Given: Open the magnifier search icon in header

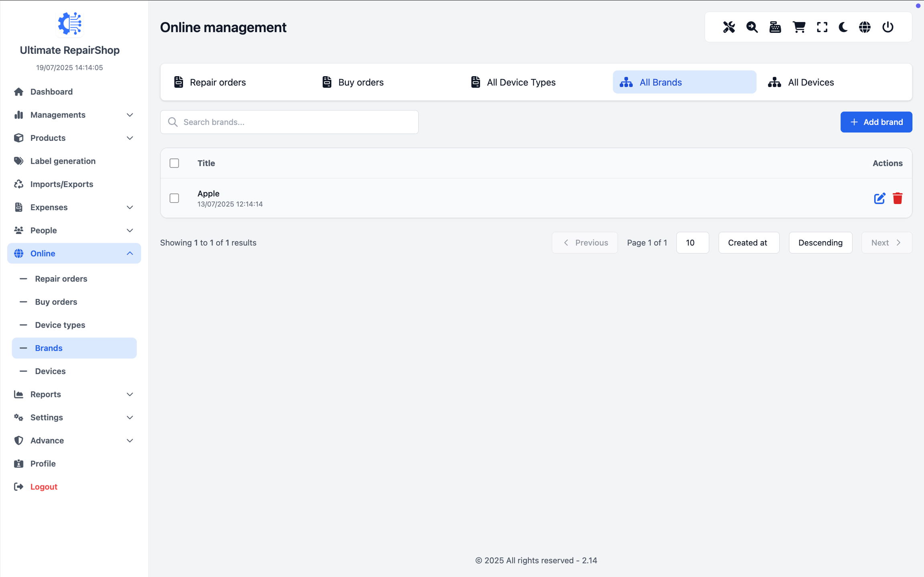Looking at the screenshot, I should (x=752, y=27).
